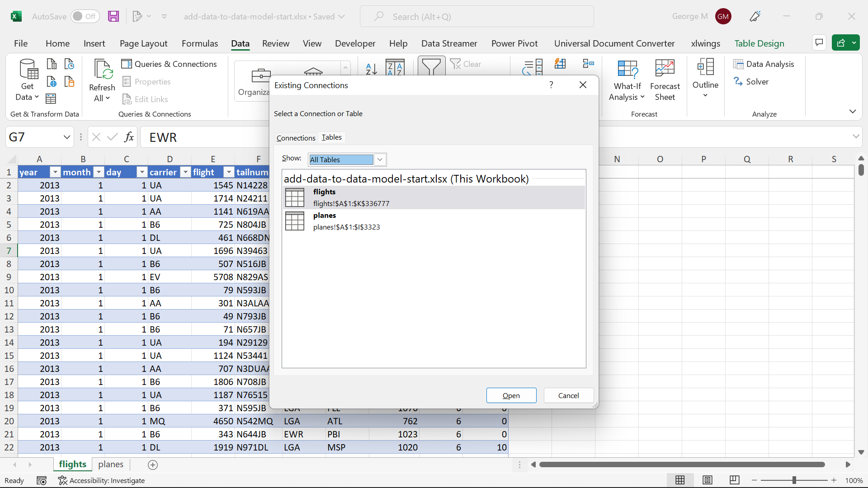Image resolution: width=868 pixels, height=488 pixels.
Task: Launch the Solver add-in
Action: [x=751, y=82]
